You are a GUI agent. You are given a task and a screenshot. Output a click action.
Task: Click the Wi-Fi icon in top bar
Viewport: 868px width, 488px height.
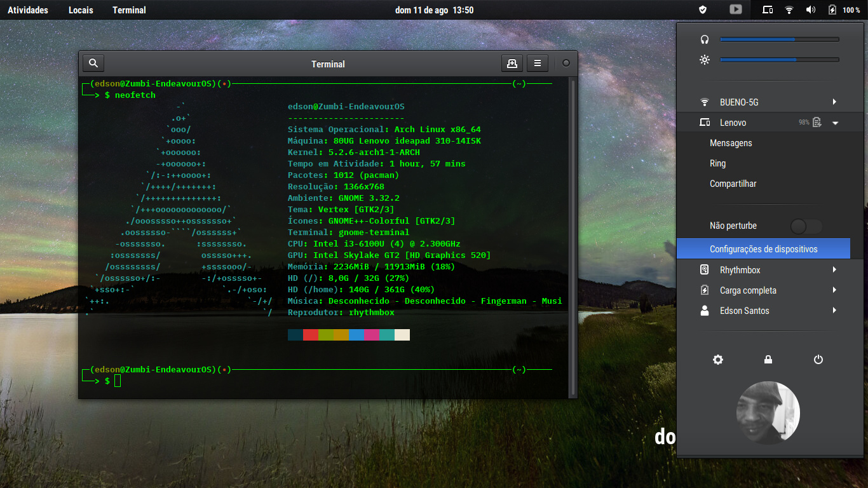[x=789, y=10]
